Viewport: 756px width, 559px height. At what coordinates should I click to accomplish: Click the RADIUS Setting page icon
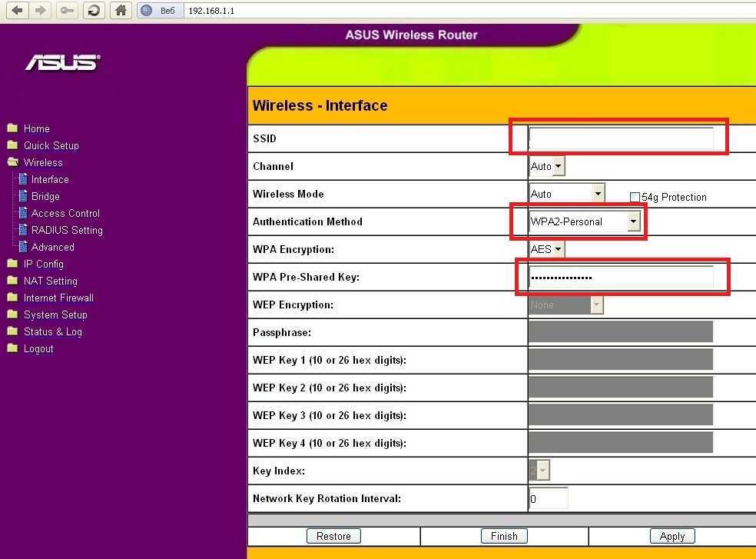click(x=22, y=230)
